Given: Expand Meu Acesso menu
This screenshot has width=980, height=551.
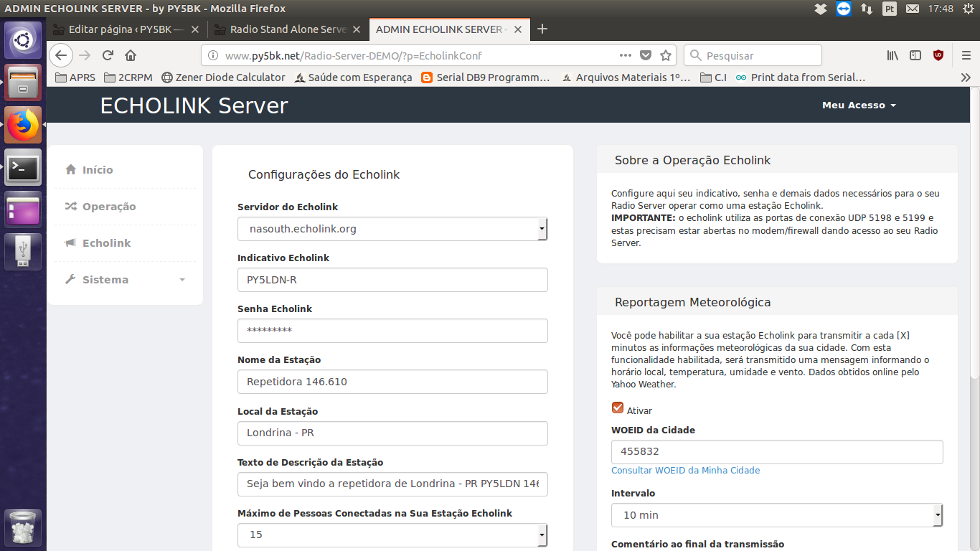Looking at the screenshot, I should coord(859,105).
